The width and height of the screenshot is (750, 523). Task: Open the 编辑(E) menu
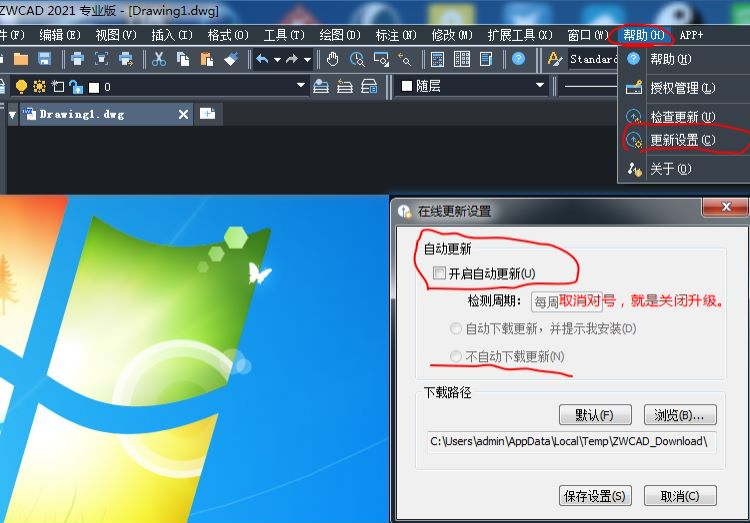tap(60, 35)
